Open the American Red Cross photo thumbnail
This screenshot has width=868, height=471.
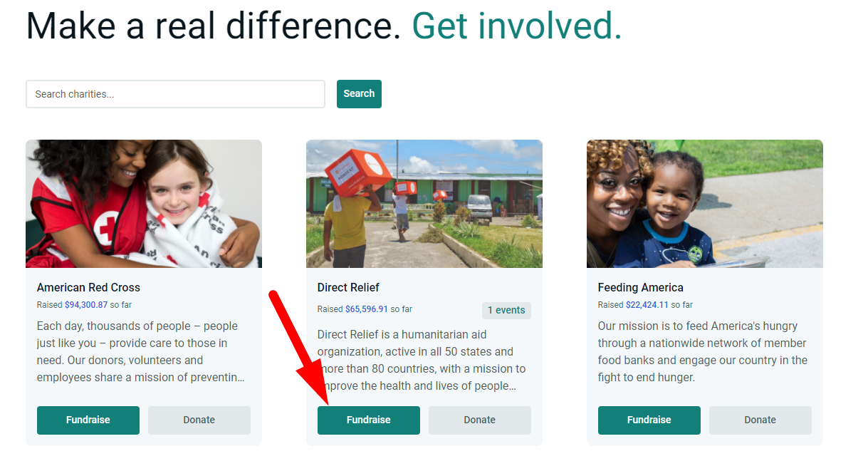pyautogui.click(x=144, y=204)
